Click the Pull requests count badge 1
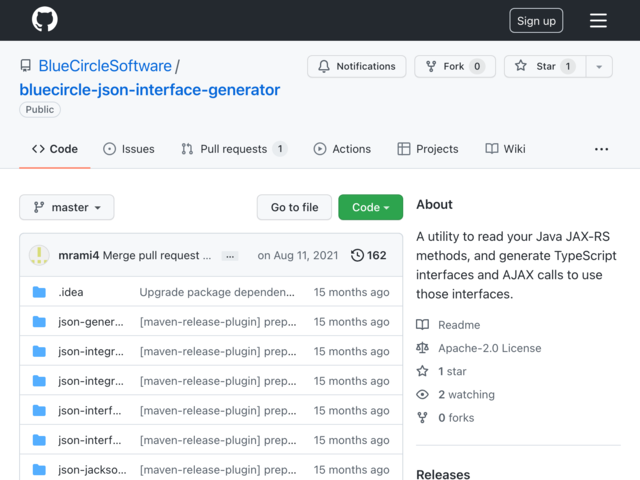The image size is (640, 480). pyautogui.click(x=280, y=149)
